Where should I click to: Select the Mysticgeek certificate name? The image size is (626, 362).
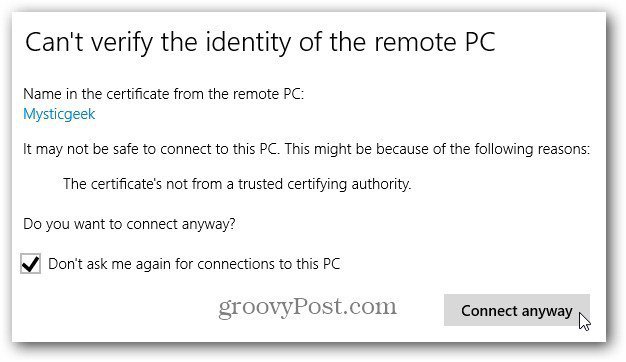(59, 114)
